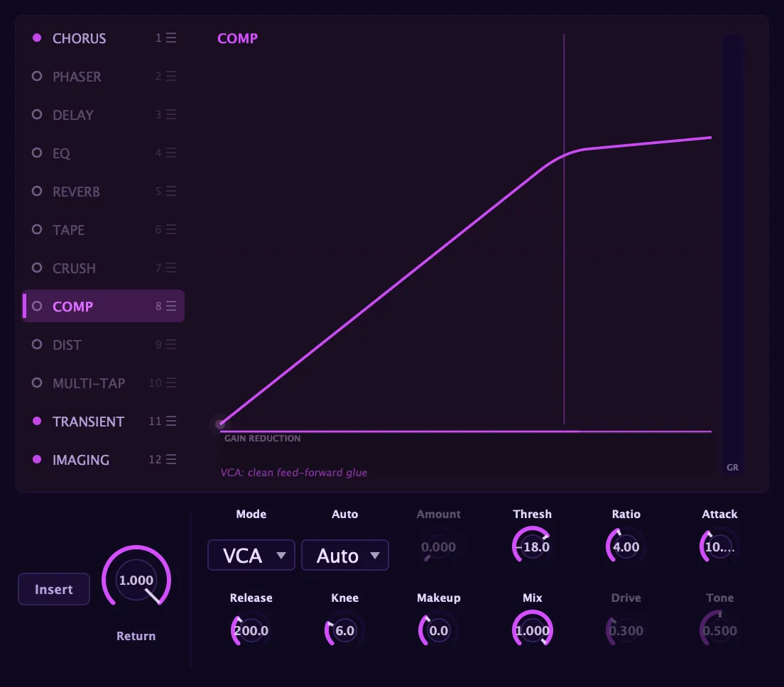The width and height of the screenshot is (784, 687).
Task: Select the MULTI-TAP effect slot
Action: pos(104,383)
